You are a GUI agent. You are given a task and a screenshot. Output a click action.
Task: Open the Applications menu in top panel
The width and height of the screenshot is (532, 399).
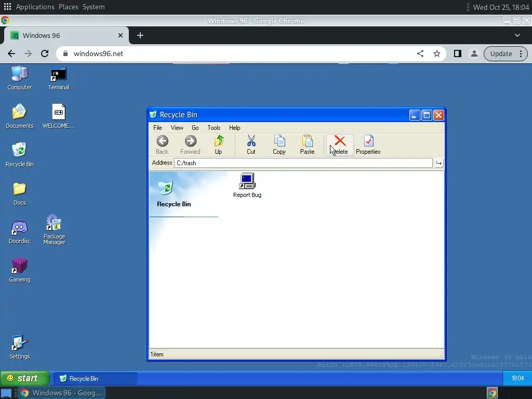tap(35, 7)
